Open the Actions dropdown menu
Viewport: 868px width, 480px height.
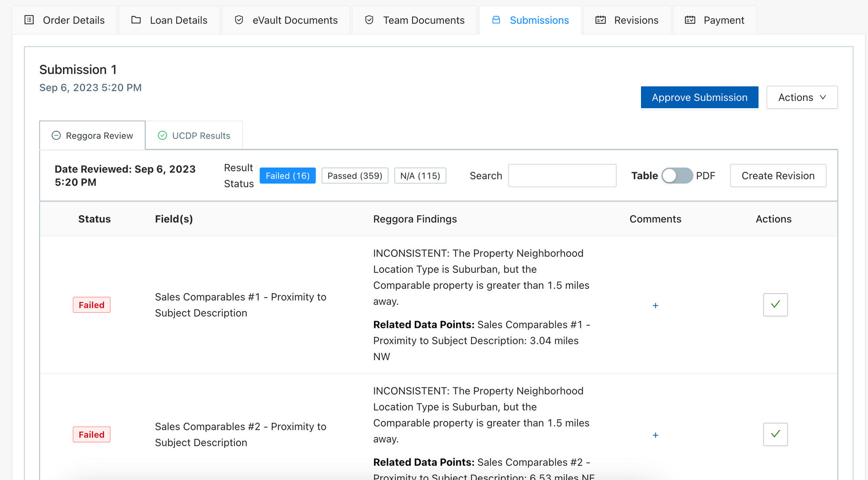coord(802,97)
